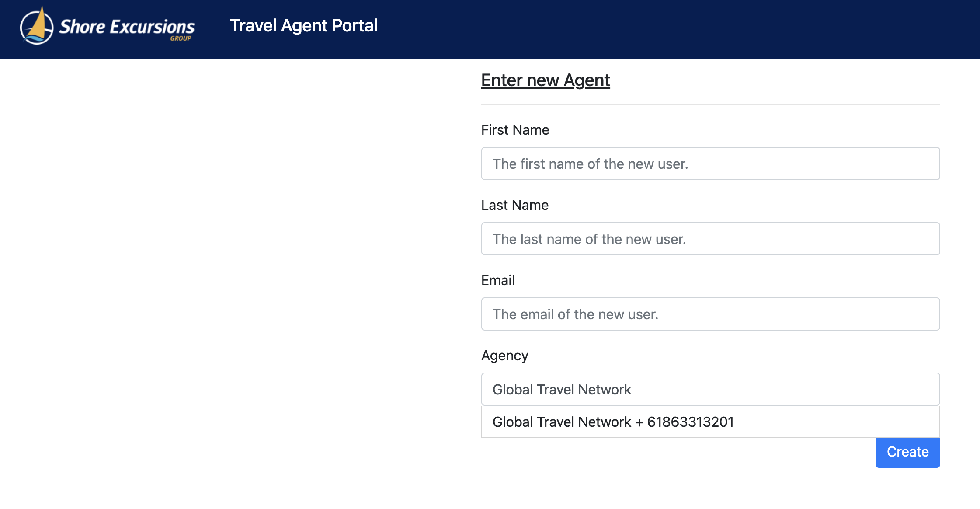Focus the Email input field
The height and width of the screenshot is (509, 980).
(710, 314)
